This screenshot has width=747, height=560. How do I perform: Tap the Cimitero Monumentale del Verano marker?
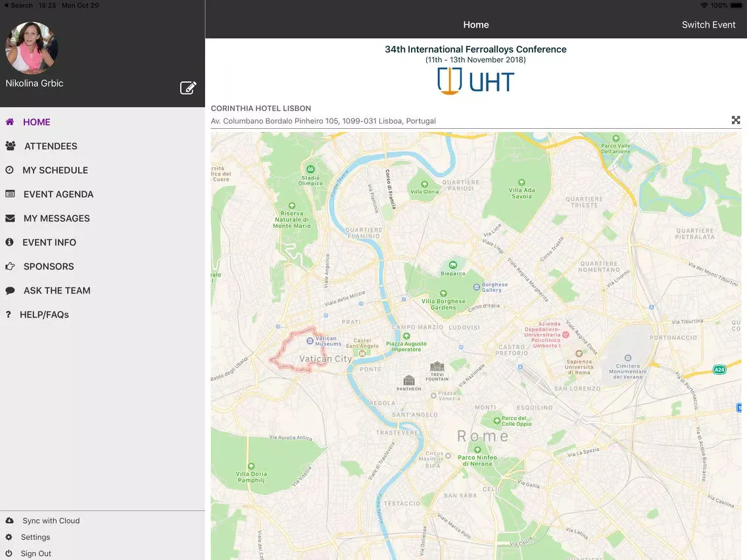(628, 358)
